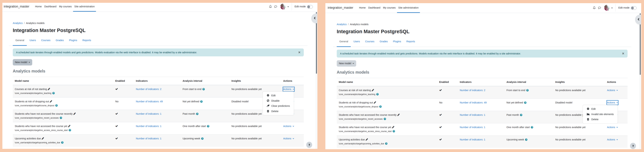Expand the 'New model' dropdown in left screenshot
This screenshot has width=644, height=152.
(22, 62)
